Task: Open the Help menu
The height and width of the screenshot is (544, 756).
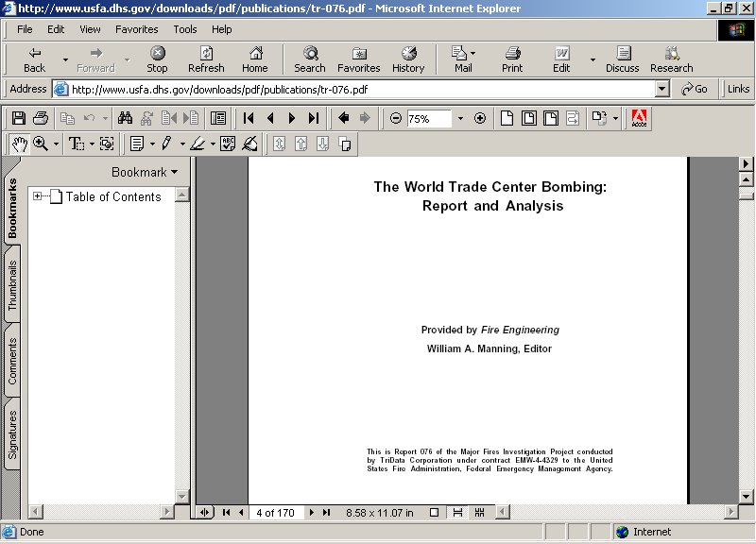Action: point(221,29)
